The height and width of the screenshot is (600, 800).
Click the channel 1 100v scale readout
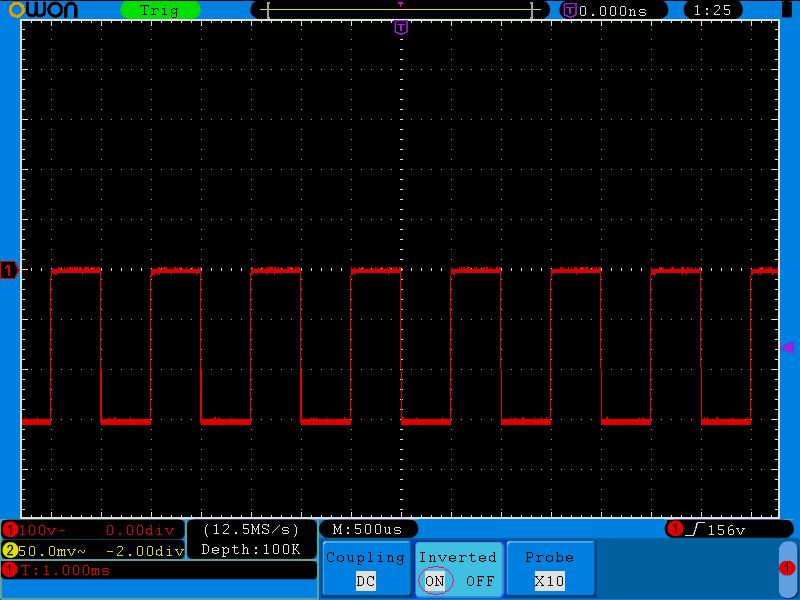point(42,530)
